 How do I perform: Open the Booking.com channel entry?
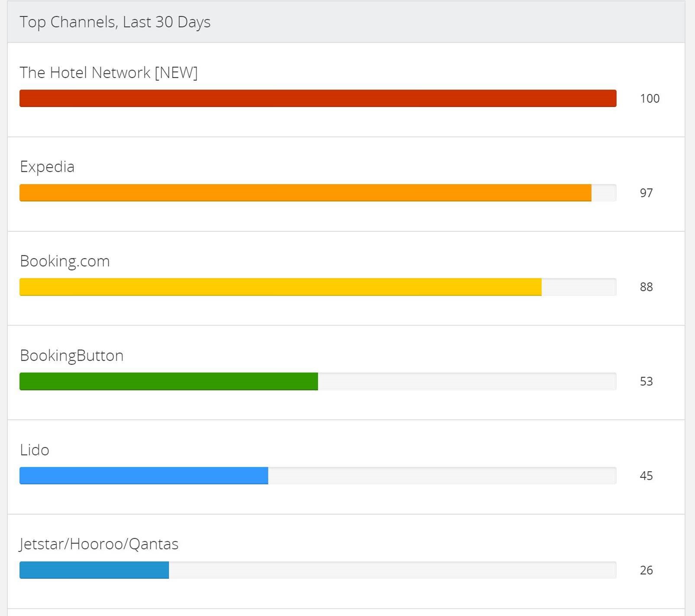tap(64, 261)
